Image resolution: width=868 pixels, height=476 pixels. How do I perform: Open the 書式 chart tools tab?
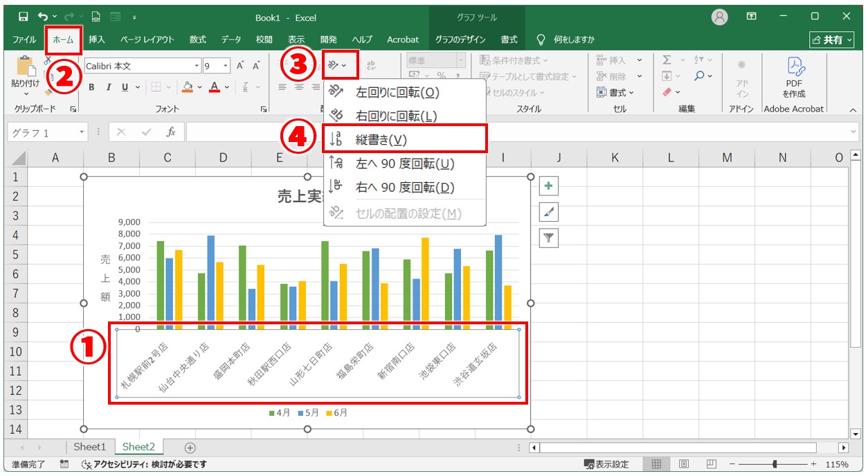tap(509, 39)
